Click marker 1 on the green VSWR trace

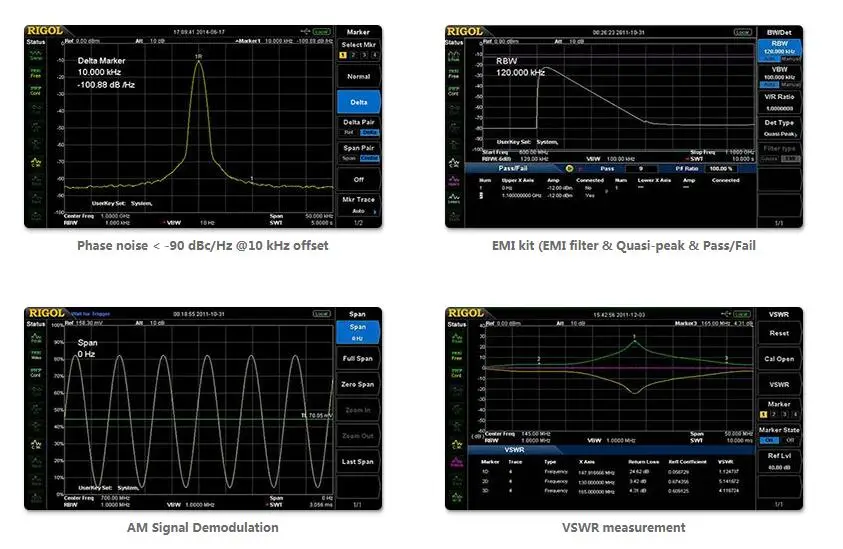point(634,337)
